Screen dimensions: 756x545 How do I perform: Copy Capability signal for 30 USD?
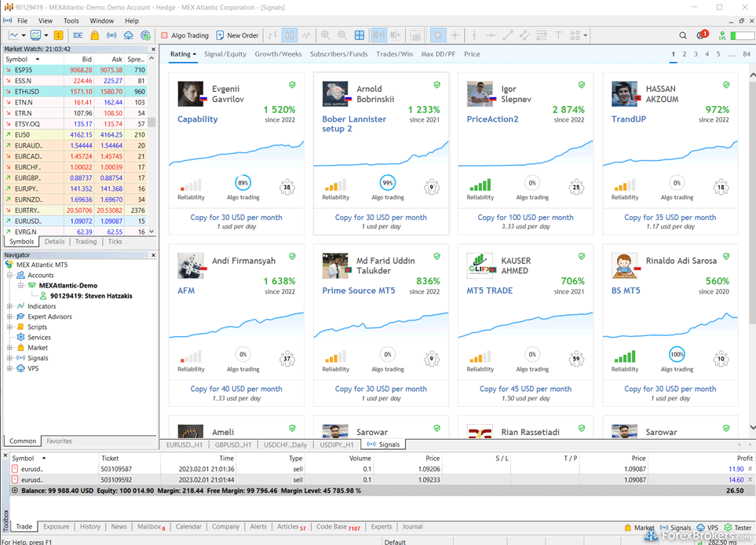tap(236, 218)
